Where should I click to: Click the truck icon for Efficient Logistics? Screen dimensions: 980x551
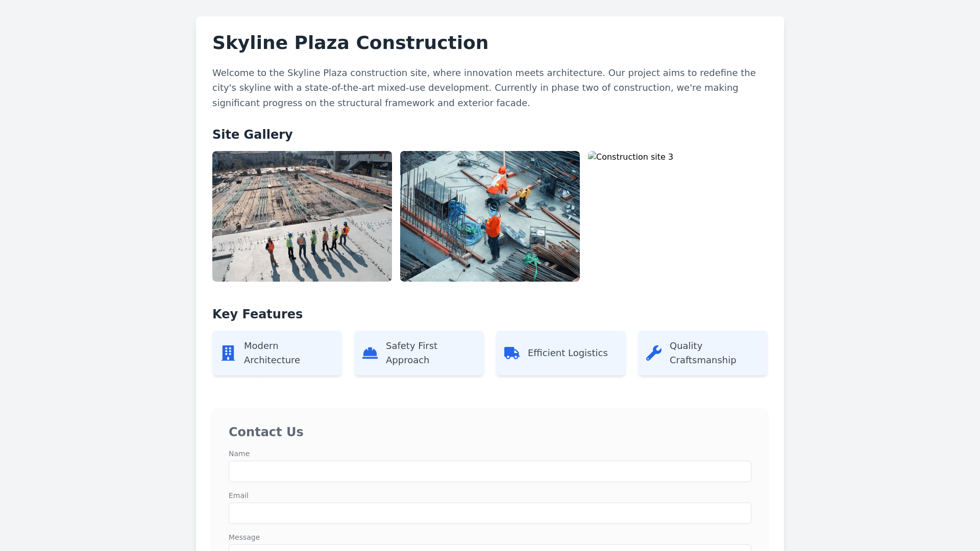click(511, 353)
